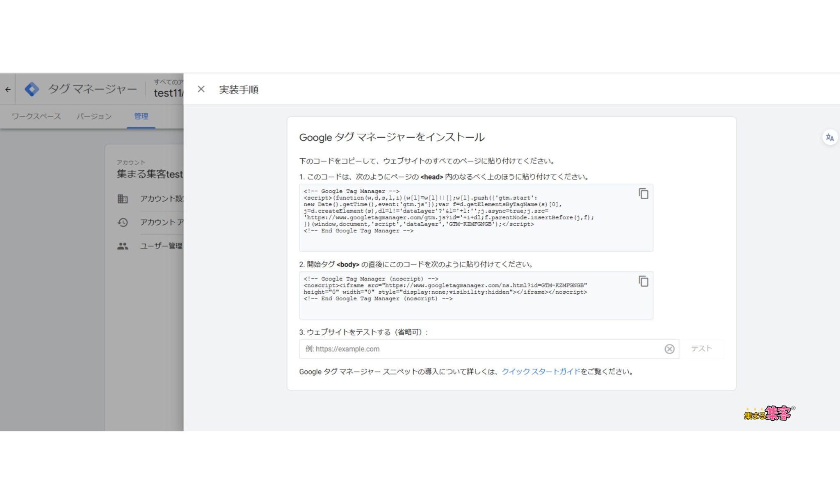Open アカウント設定 in the side list
The height and width of the screenshot is (504, 840).
[x=162, y=199]
